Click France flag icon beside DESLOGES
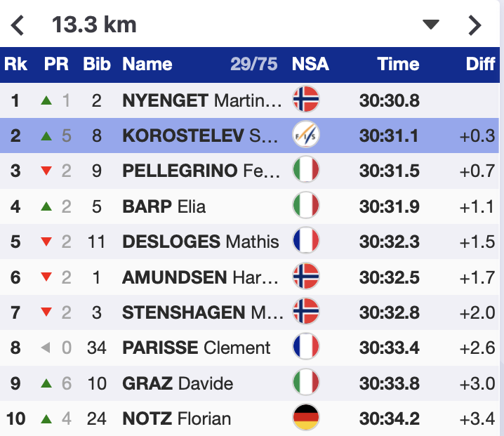Image resolution: width=504 pixels, height=436 pixels. click(x=305, y=242)
